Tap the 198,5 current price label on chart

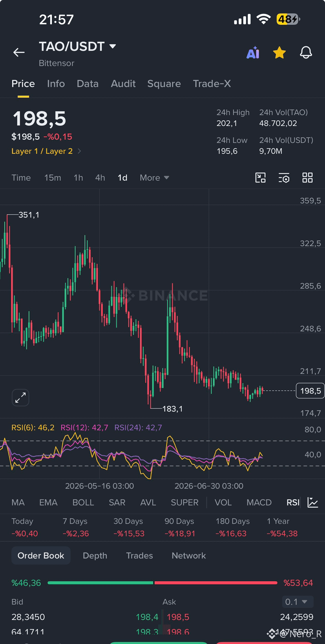[310, 391]
